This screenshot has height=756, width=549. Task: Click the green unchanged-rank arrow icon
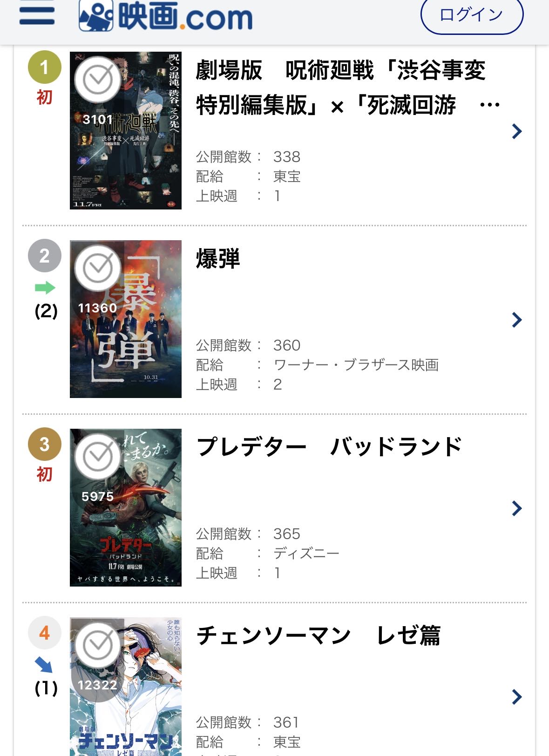(x=45, y=288)
